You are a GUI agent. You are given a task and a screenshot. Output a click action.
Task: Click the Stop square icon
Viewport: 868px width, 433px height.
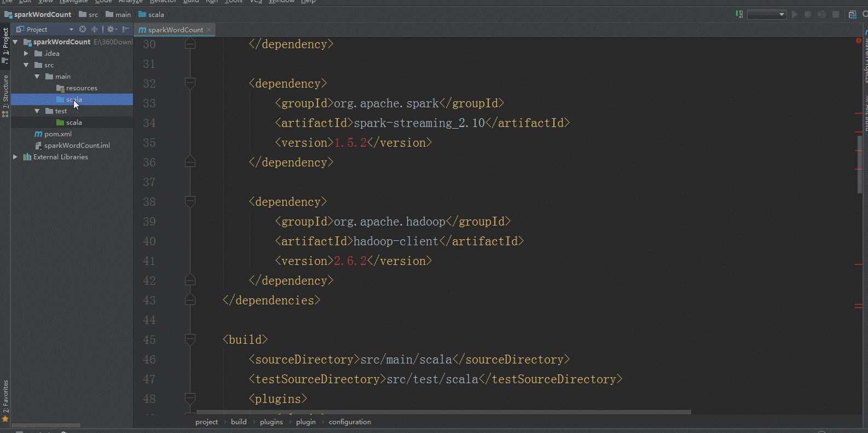[836, 14]
